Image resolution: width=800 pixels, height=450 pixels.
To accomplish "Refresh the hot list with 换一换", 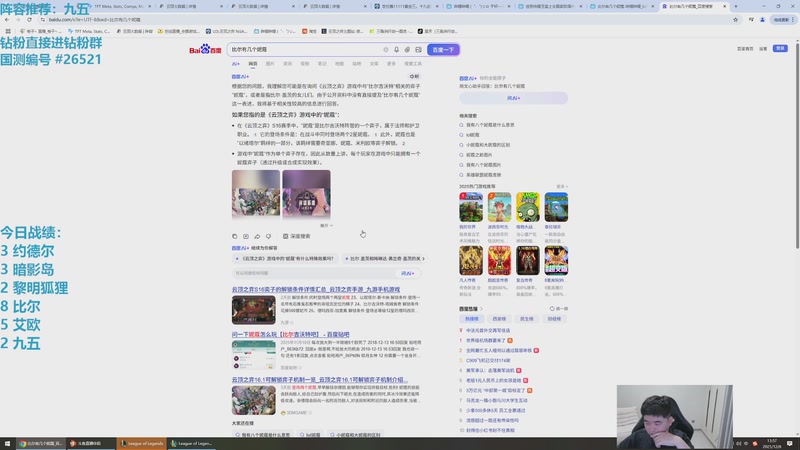I will click(559, 309).
